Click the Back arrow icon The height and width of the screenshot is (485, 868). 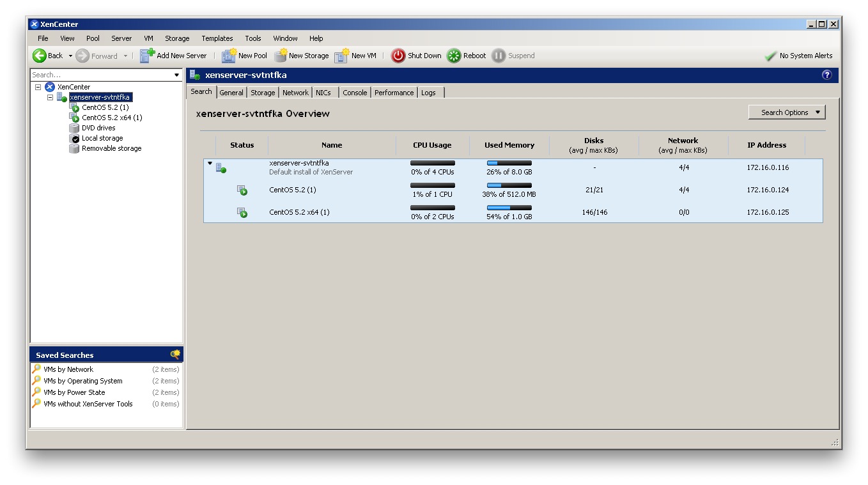coord(40,56)
